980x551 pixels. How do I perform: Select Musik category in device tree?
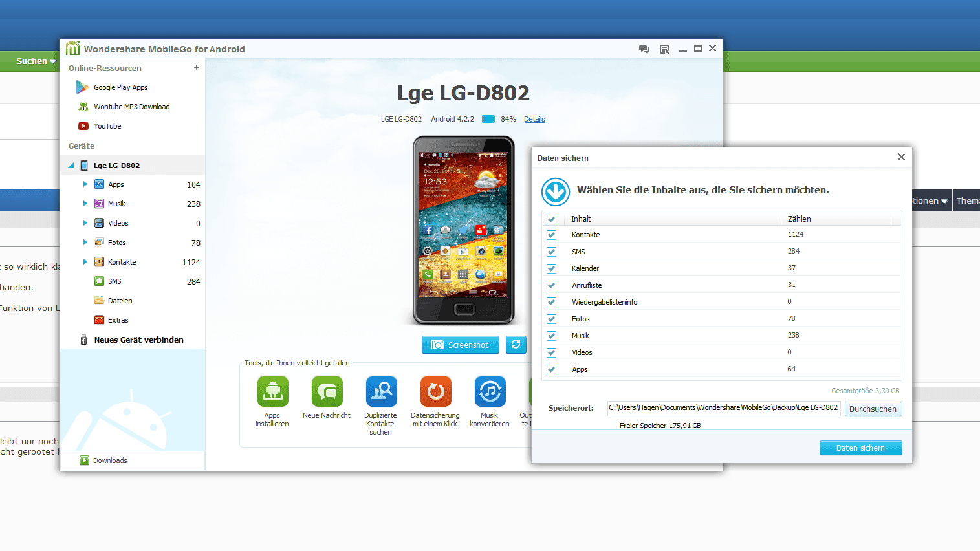[116, 204]
